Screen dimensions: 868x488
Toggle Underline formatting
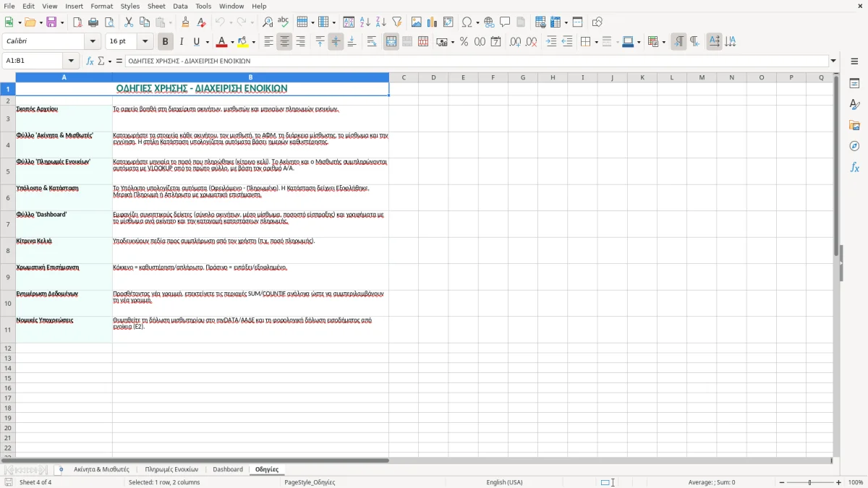pos(196,42)
